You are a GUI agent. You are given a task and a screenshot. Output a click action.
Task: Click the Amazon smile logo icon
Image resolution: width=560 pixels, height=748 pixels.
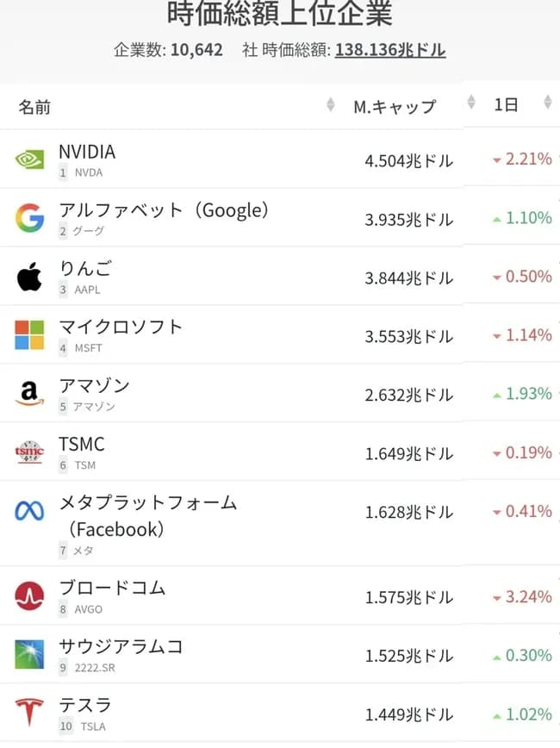point(28,393)
